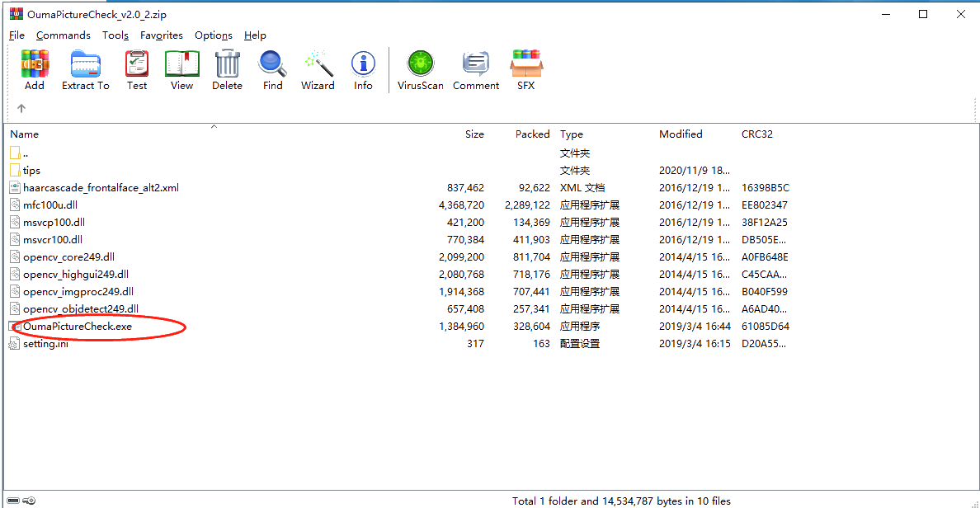
Task: Sort by Packed column header
Action: [x=533, y=134]
